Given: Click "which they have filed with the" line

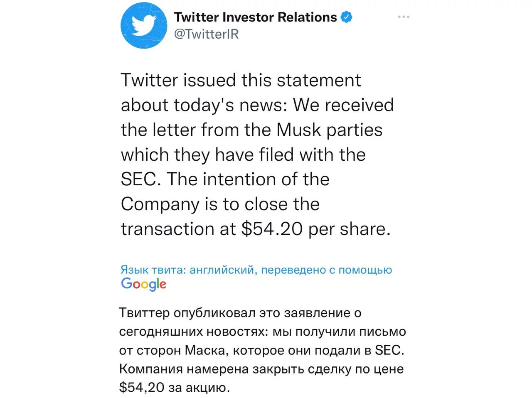Looking at the screenshot, I should [243, 155].
